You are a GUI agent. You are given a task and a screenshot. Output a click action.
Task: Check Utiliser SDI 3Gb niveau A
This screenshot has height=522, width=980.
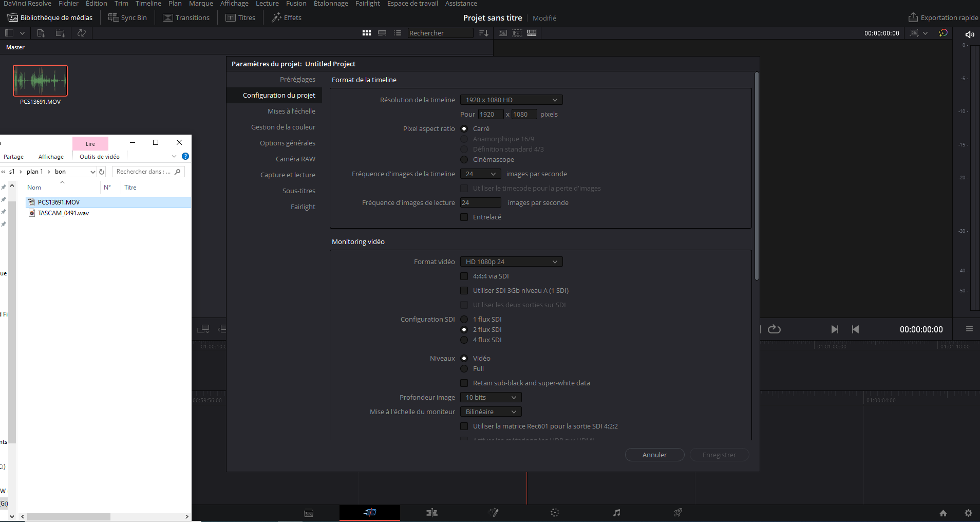tap(464, 291)
